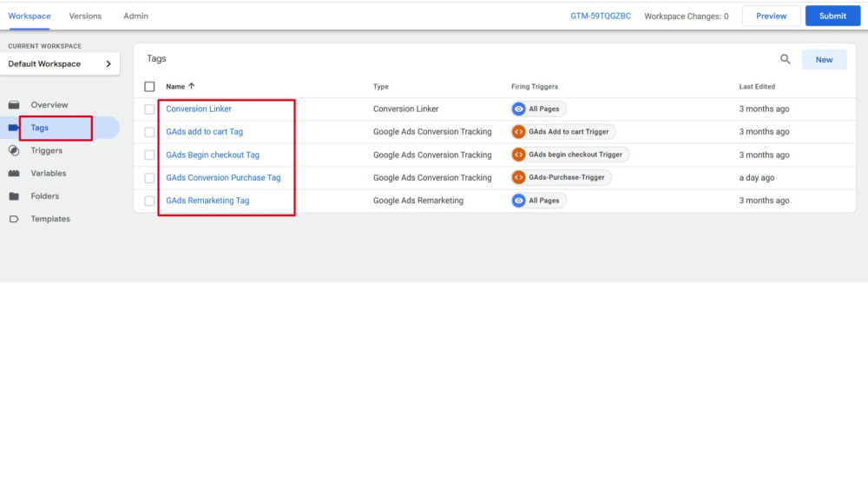
Task: Click the Firing Triggers column header
Action: pyautogui.click(x=534, y=86)
